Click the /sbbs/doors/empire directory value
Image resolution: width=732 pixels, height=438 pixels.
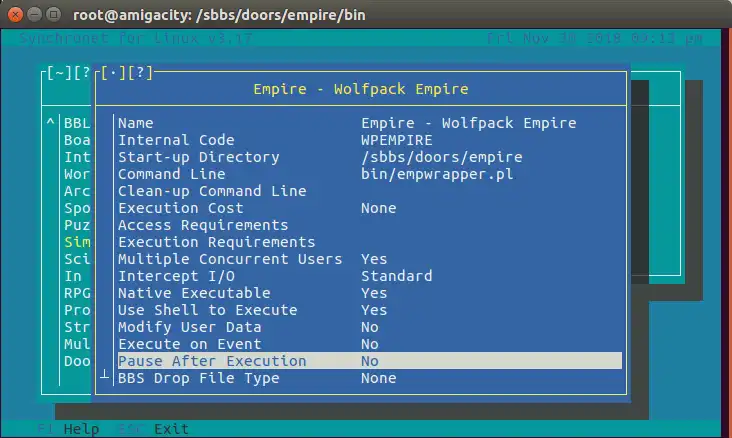442,157
